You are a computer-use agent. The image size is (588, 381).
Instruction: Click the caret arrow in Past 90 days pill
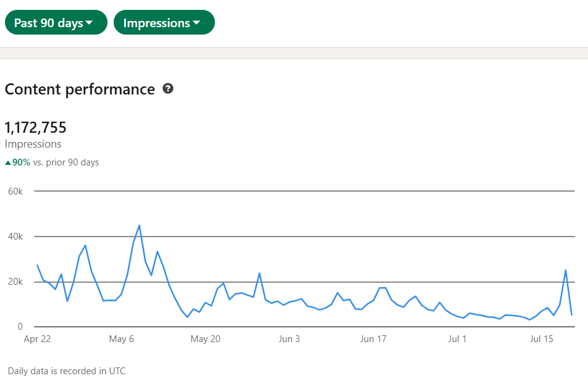(x=90, y=23)
